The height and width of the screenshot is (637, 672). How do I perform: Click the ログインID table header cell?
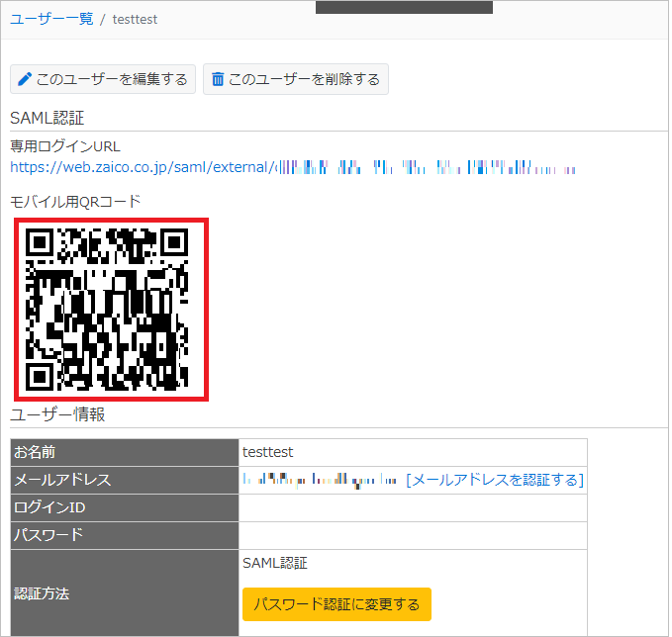[125, 507]
